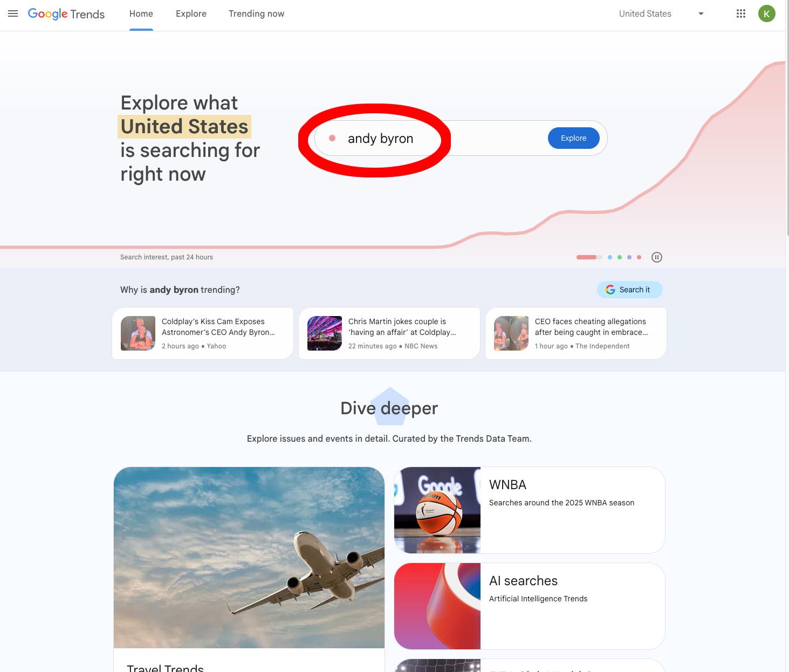
Task: Click the green K account avatar
Action: click(766, 13)
